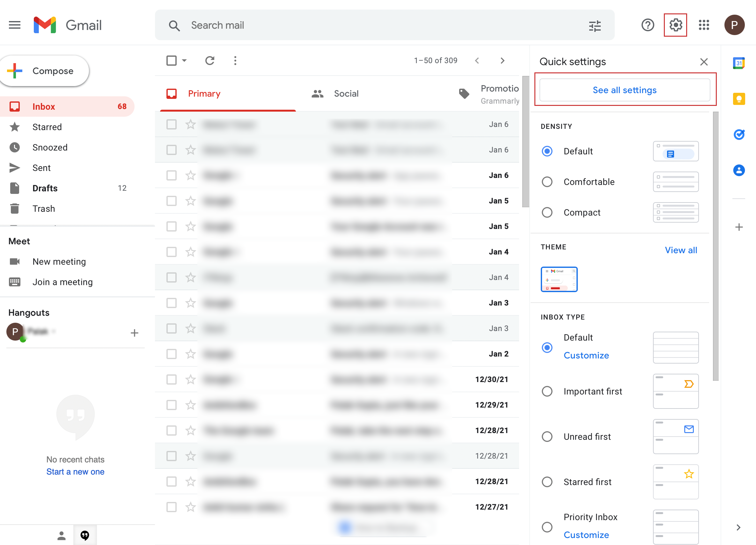This screenshot has width=756, height=545.
Task: Click the Customize link under Default inbox
Action: tap(585, 355)
